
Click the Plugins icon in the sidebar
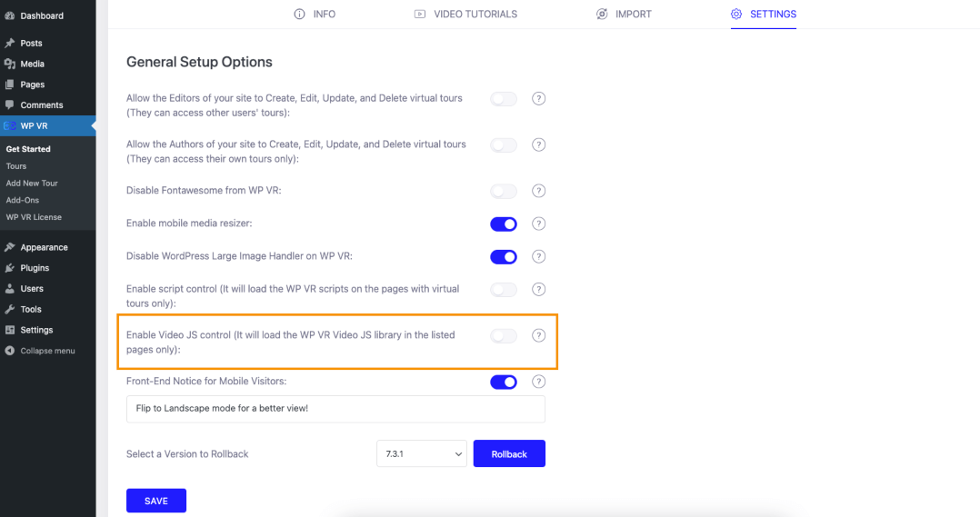[9, 268]
